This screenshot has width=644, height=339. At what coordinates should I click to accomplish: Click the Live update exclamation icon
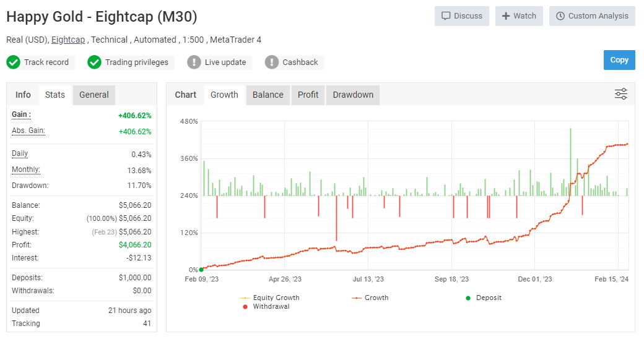[194, 62]
